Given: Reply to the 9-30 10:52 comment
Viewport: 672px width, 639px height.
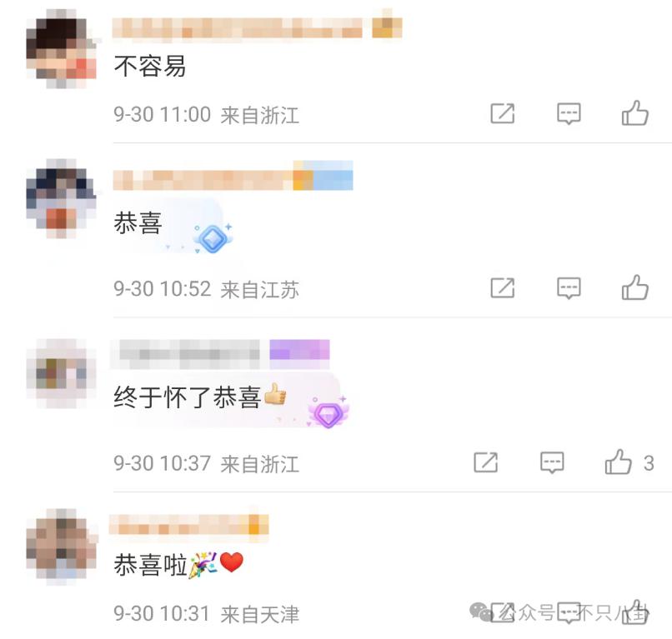Looking at the screenshot, I should [569, 287].
